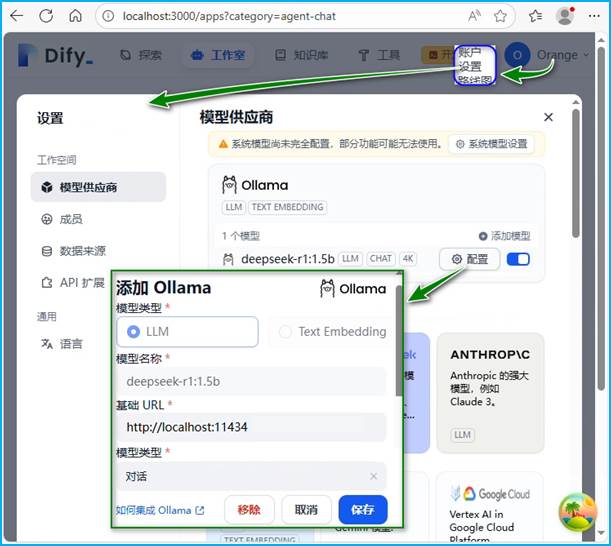The width and height of the screenshot is (611, 546).
Task: Click 移除 to remove the model
Action: 249,510
